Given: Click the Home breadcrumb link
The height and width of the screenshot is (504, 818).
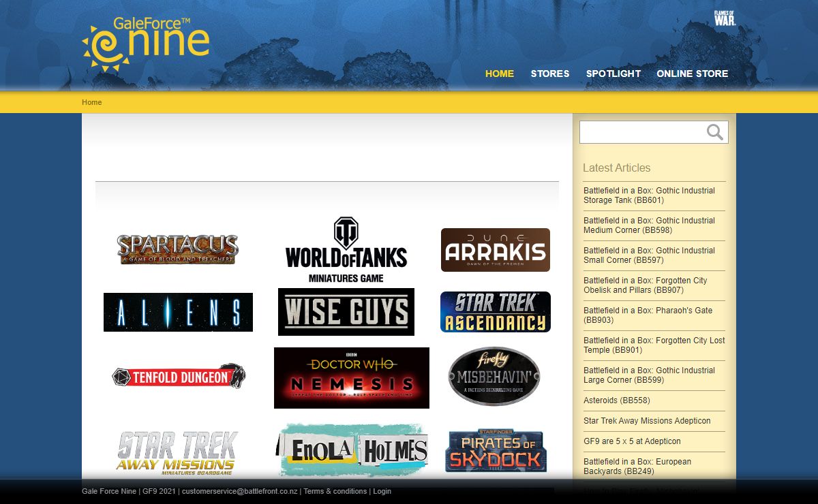Looking at the screenshot, I should click(x=92, y=102).
